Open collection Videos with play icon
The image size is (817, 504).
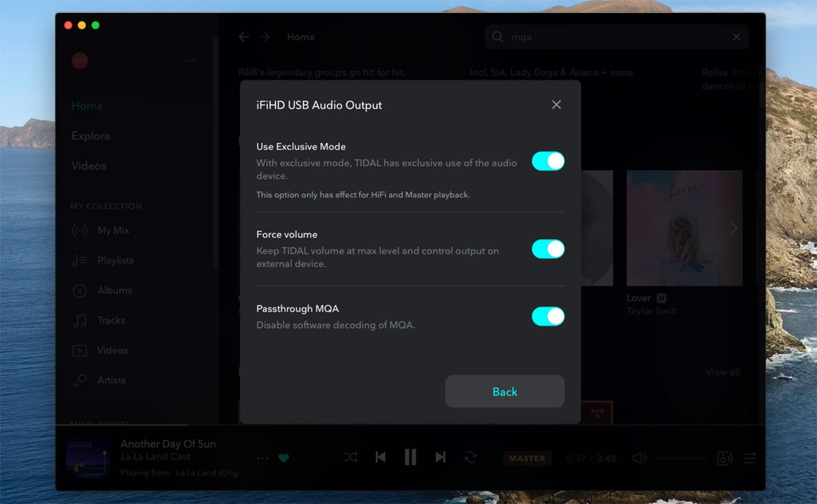click(112, 350)
